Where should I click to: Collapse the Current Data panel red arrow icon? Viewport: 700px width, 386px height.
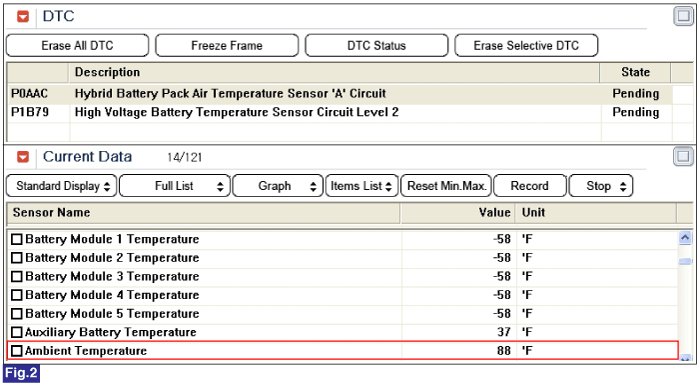click(23, 157)
